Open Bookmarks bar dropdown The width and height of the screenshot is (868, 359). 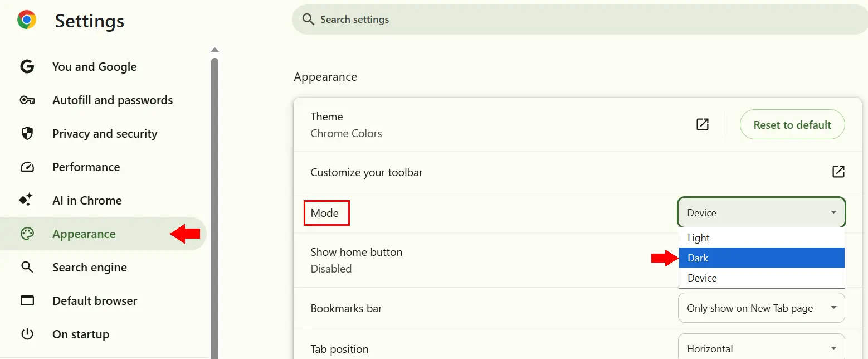(x=762, y=308)
